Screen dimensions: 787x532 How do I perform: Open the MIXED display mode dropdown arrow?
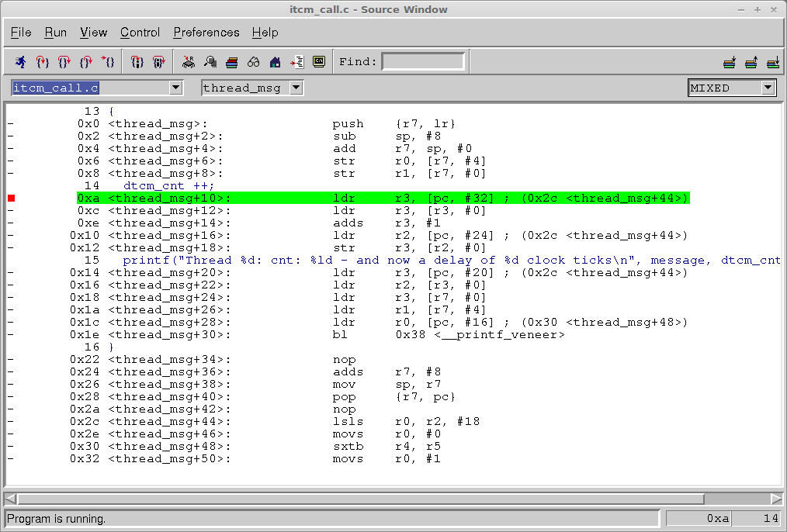pos(768,88)
